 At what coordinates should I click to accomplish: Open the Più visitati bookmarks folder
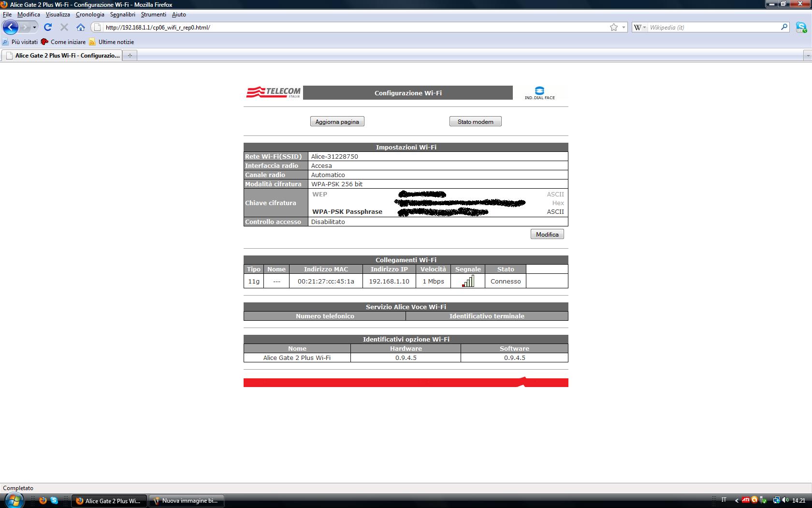pos(20,42)
